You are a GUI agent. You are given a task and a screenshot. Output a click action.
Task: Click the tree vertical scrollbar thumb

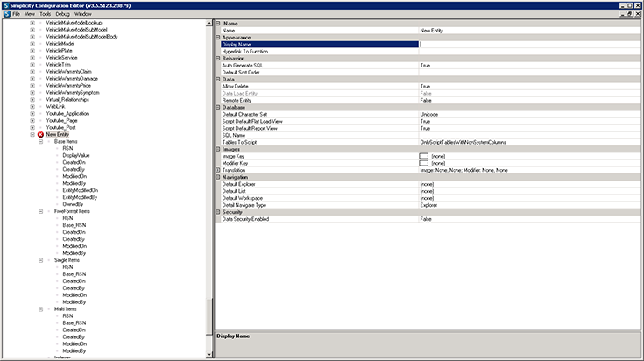pyautogui.click(x=209, y=316)
